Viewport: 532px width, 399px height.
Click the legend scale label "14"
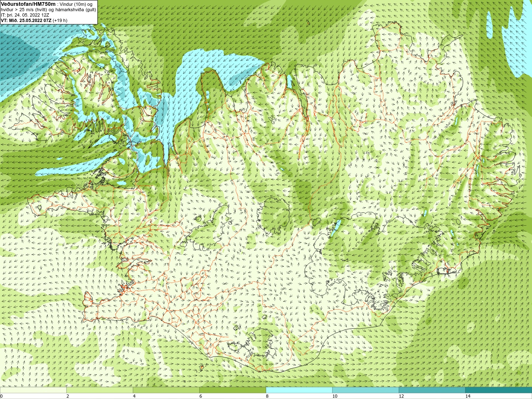pos(468,396)
